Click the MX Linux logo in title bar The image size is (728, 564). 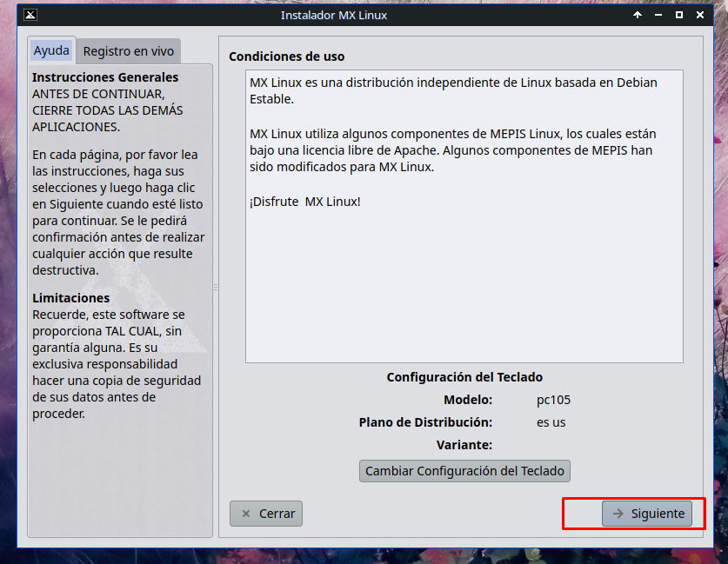[30, 15]
